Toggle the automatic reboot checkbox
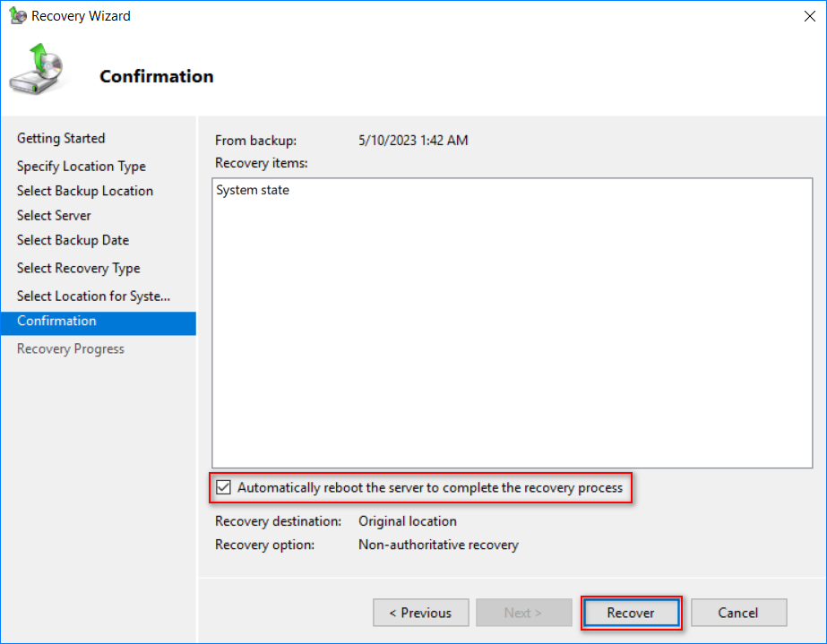Screen dimensions: 827x644 [224, 487]
